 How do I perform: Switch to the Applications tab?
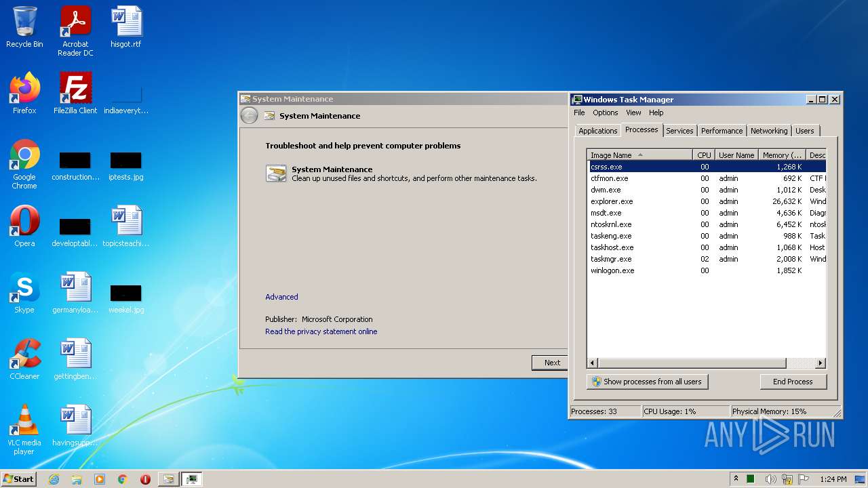598,131
